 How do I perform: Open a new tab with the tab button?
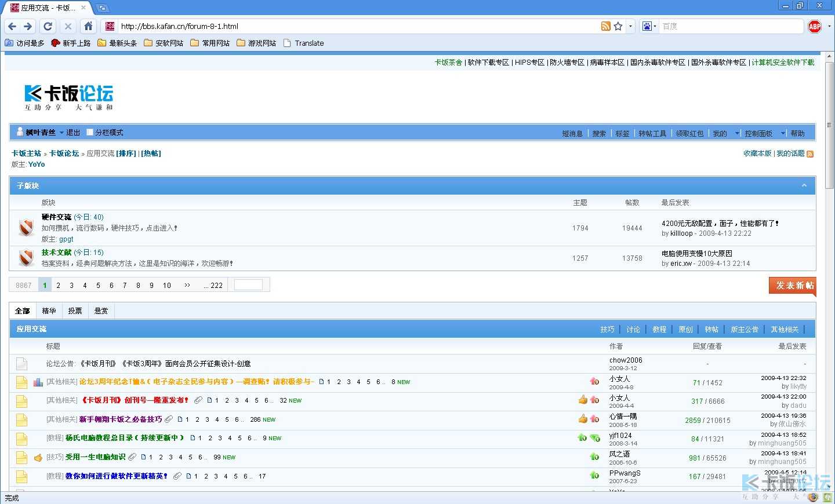point(103,8)
